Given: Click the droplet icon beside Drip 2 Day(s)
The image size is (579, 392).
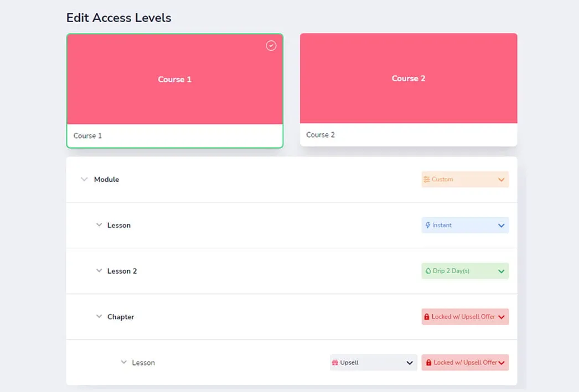Looking at the screenshot, I should coord(428,271).
